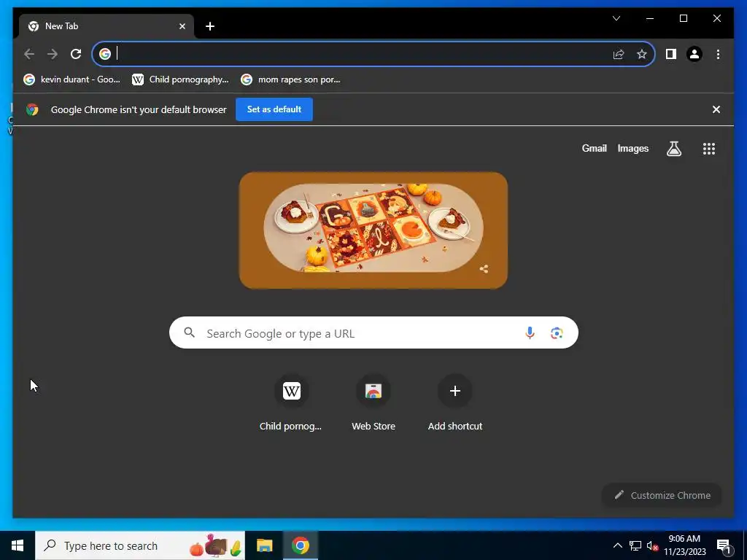Click the Add shortcut tile

pyautogui.click(x=455, y=402)
